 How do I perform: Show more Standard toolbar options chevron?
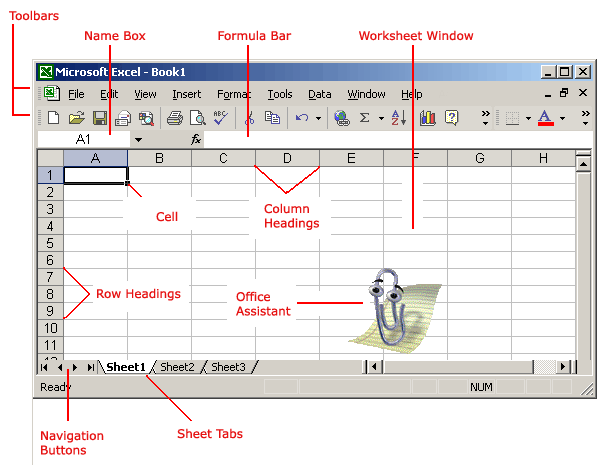pyautogui.click(x=485, y=118)
